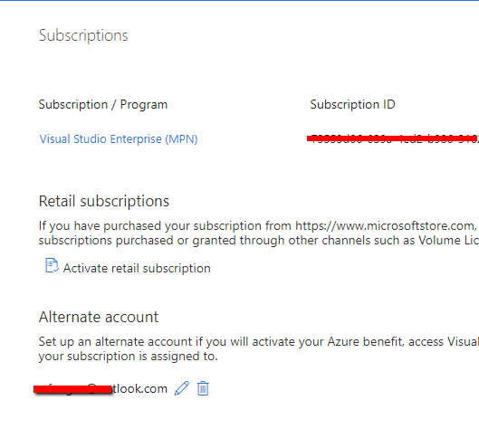479x448 pixels.
Task: Edit the alternate account with pencil icon
Action: (x=182, y=388)
